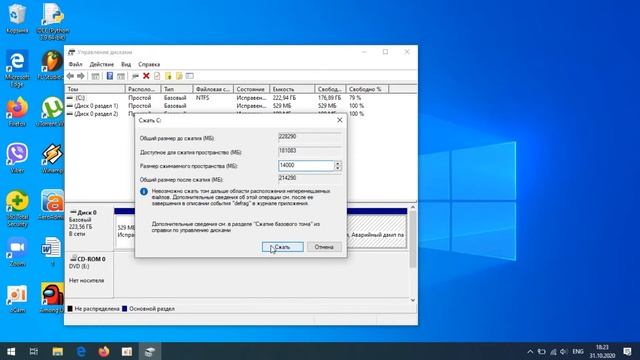The width and height of the screenshot is (640, 360).
Task: Click the Forward arrow in Disk Management toolbar
Action: coord(81,76)
